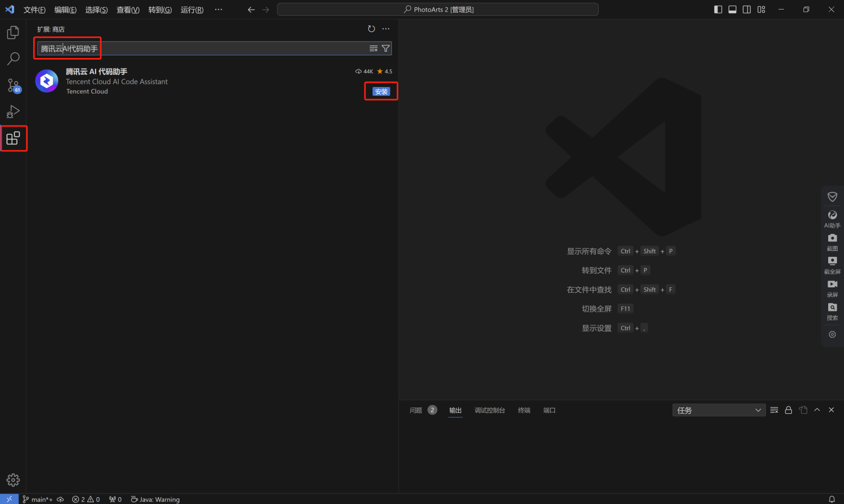Click the VS Code logo in title bar

[9, 9]
